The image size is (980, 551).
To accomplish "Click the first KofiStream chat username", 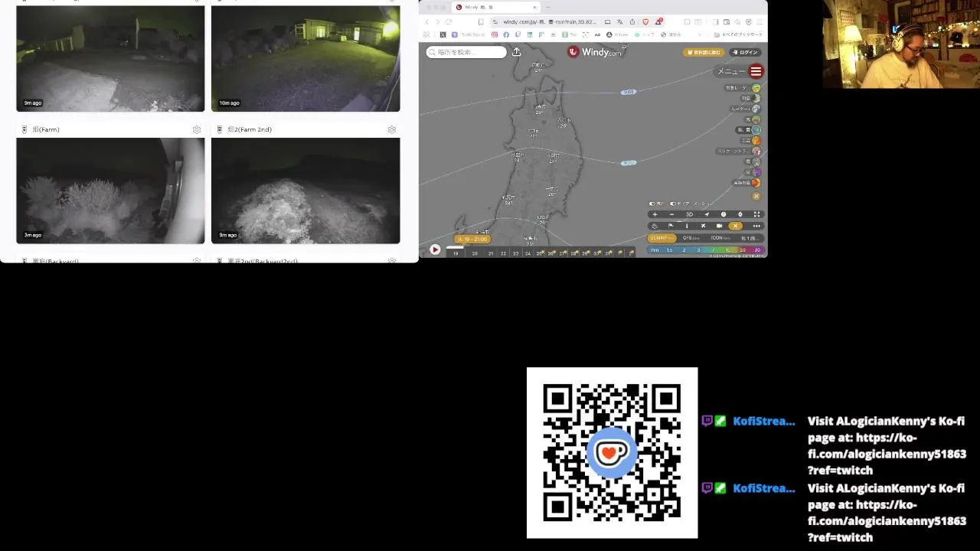I will pos(764,421).
